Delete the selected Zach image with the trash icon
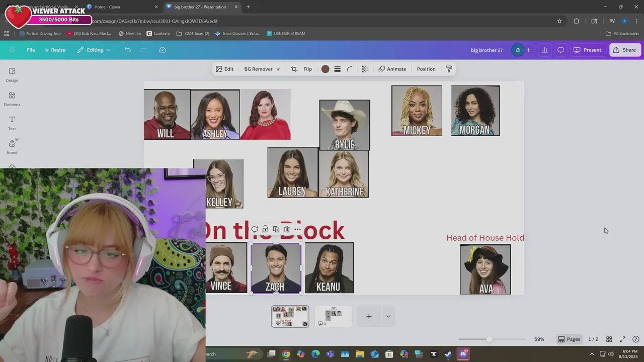 click(287, 229)
